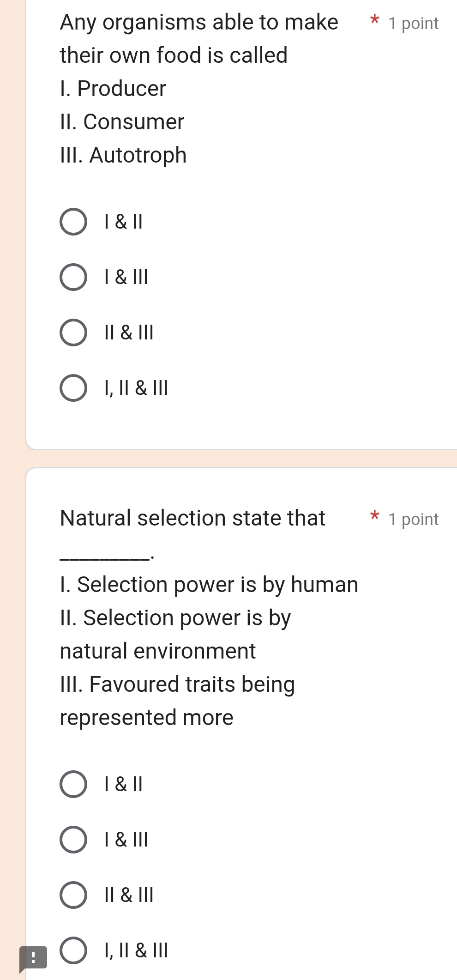457x980 pixels.
Task: Select "I & III" for natural selection question
Action: (73, 839)
